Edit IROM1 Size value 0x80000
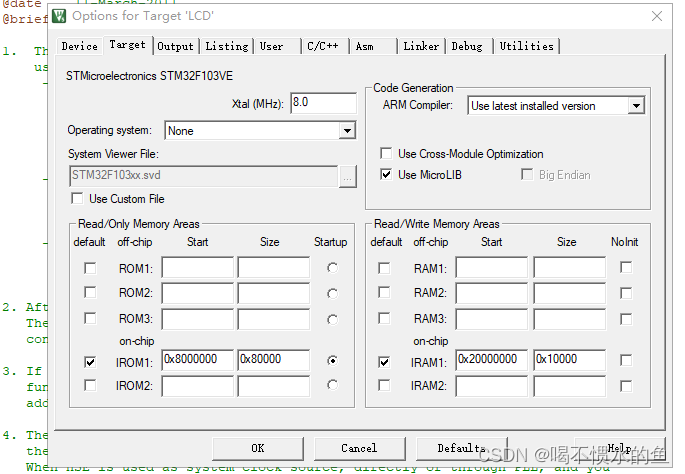The image size is (685, 474). click(x=274, y=360)
